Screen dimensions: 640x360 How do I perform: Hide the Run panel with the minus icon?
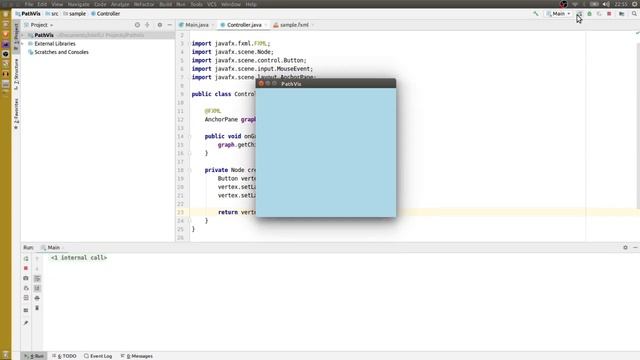[635, 247]
